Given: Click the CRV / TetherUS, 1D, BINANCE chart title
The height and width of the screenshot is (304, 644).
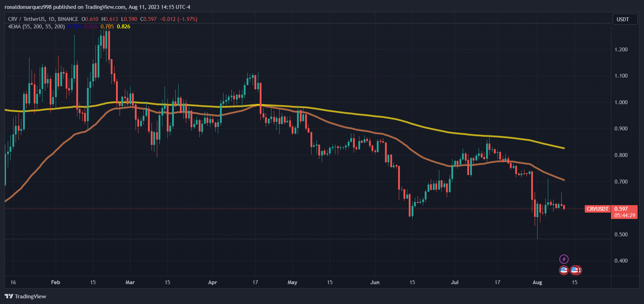Looking at the screenshot, I should click(43, 19).
